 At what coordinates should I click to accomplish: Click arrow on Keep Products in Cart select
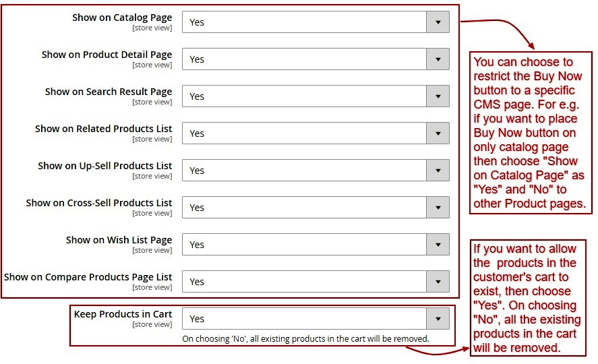(x=438, y=319)
